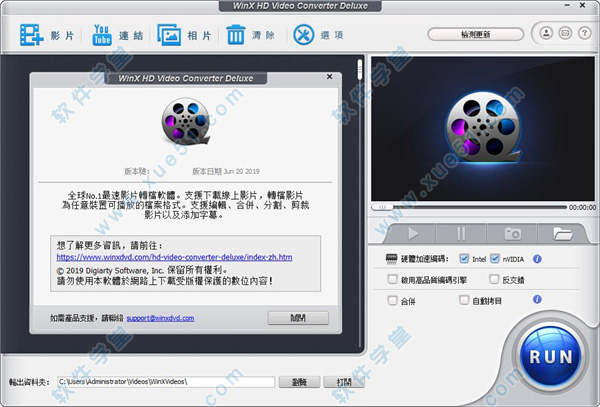The width and height of the screenshot is (600, 407).
Task: Enable the high quality engine checkbox
Action: click(392, 279)
